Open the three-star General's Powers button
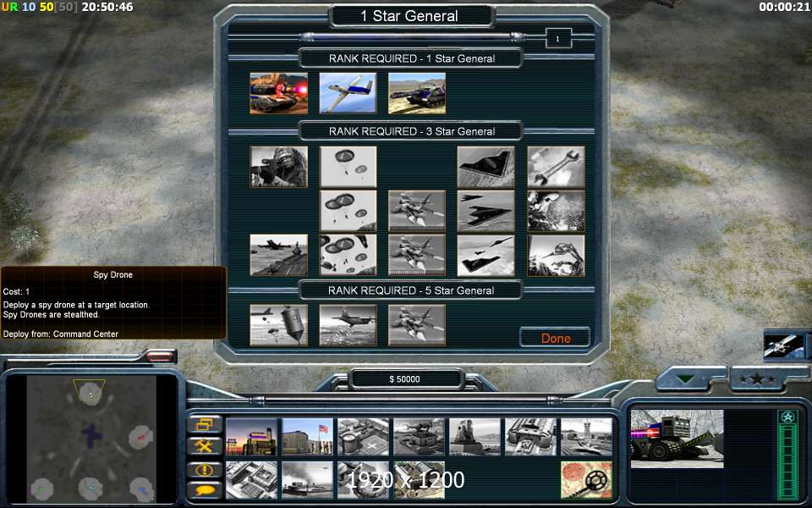Screen dimensions: 812x508 [756, 379]
